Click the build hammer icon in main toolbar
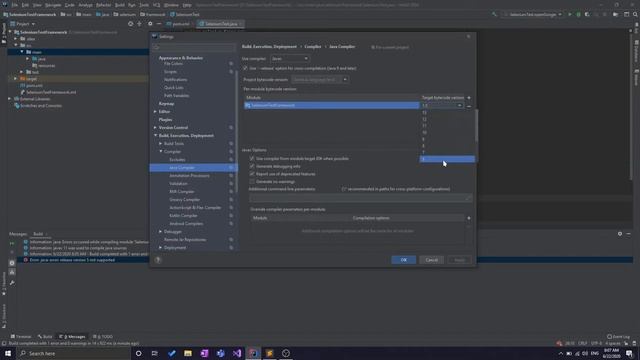 (494, 14)
